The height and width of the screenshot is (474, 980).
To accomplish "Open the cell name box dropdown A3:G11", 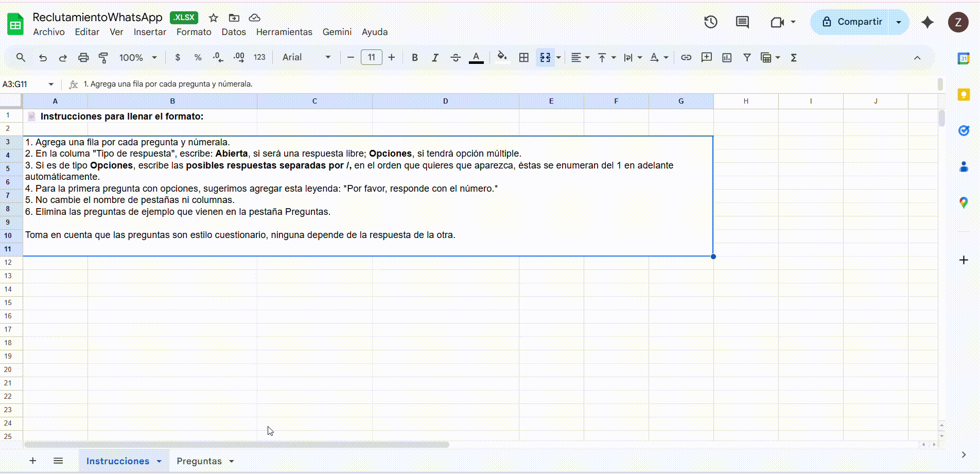I will (51, 84).
